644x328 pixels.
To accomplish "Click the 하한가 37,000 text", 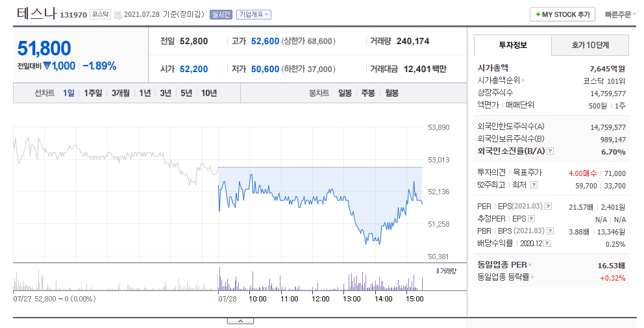I will (308, 69).
